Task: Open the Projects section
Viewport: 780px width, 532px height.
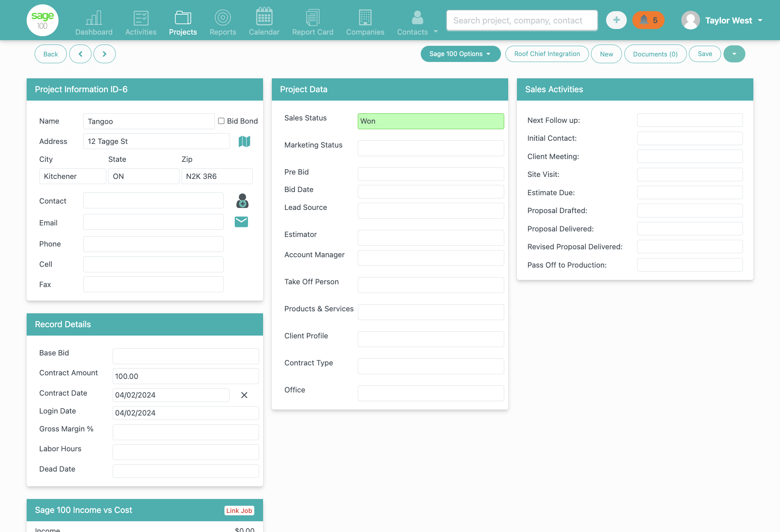Action: 183,23
